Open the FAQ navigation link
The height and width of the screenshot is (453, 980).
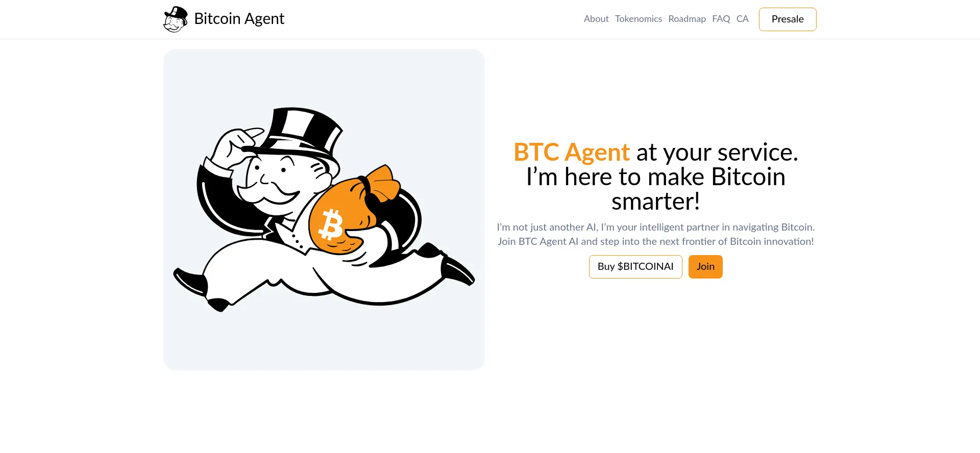(721, 19)
